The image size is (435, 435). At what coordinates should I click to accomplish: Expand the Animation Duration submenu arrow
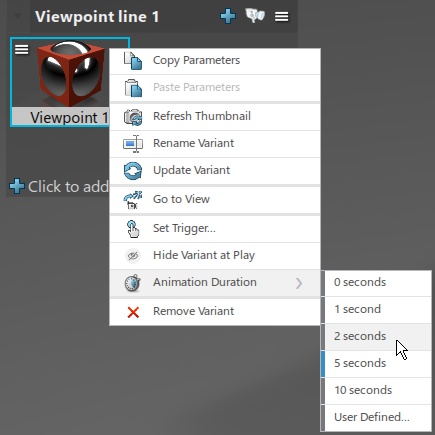(x=299, y=283)
